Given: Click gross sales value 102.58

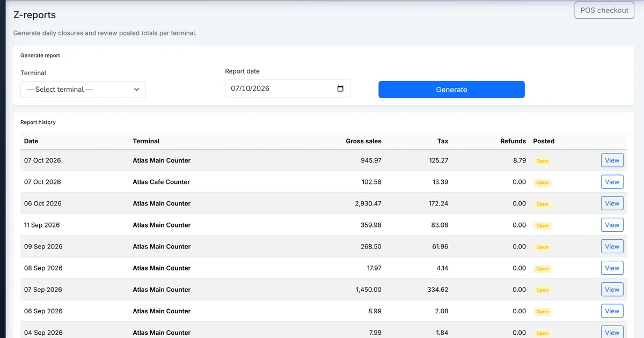Looking at the screenshot, I should pyautogui.click(x=371, y=182).
